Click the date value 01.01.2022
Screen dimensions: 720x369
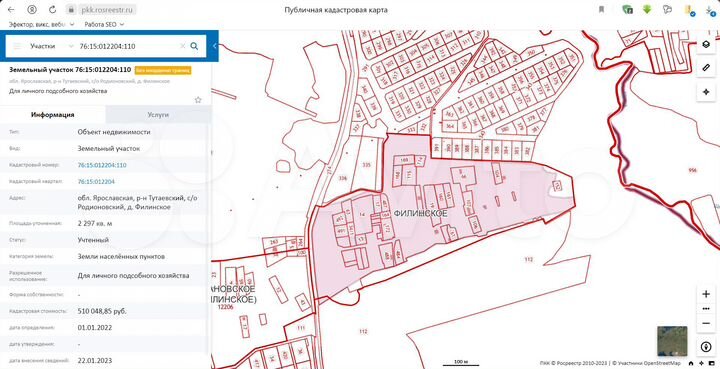point(95,328)
